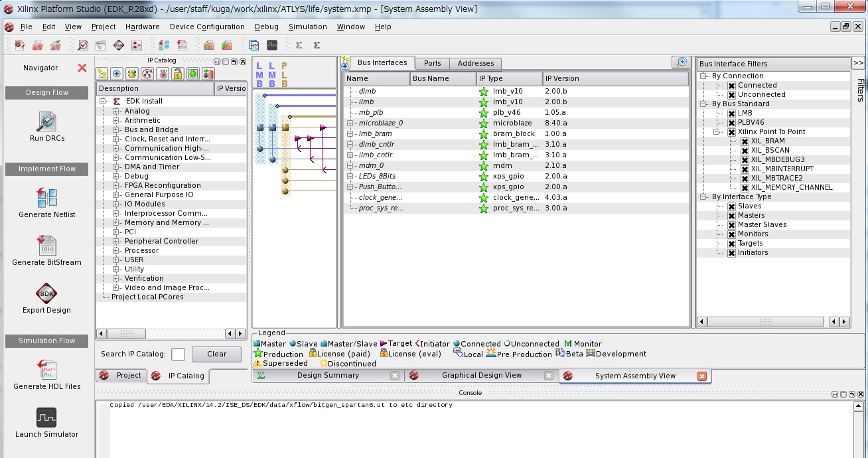Click the generate bitstream 1010 toolbar icon
Image resolution: width=868 pixels, height=458 pixels.
182,45
